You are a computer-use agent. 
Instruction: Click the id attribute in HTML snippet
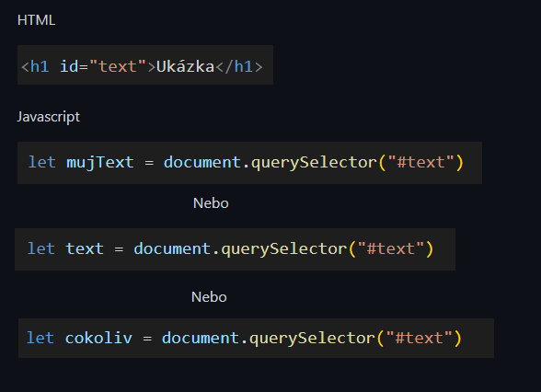[69, 66]
